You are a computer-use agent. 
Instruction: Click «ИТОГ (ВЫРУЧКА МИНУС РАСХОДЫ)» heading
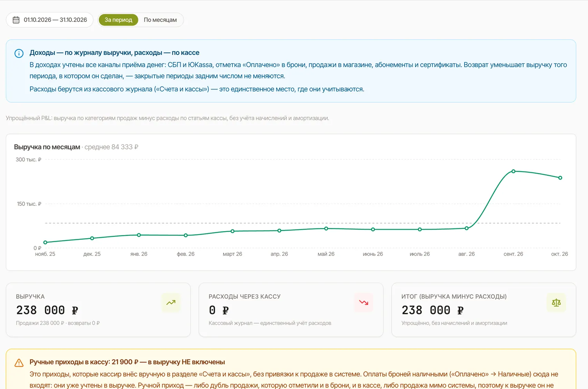(x=454, y=297)
